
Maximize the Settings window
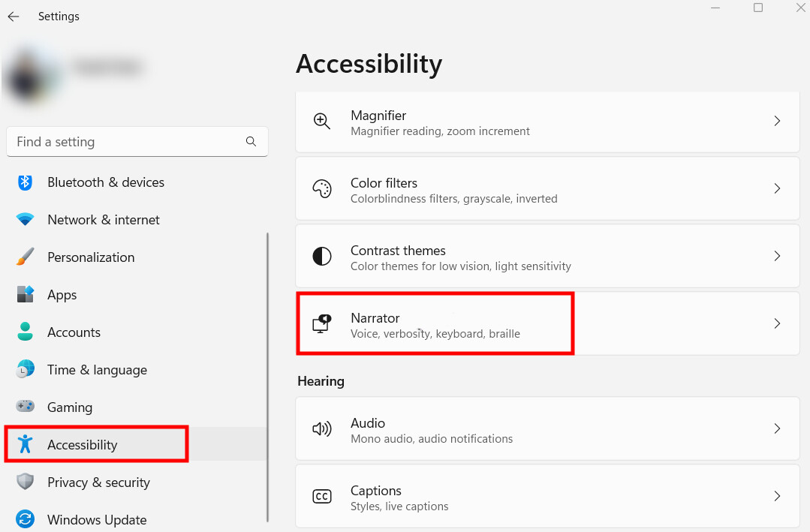click(x=757, y=8)
